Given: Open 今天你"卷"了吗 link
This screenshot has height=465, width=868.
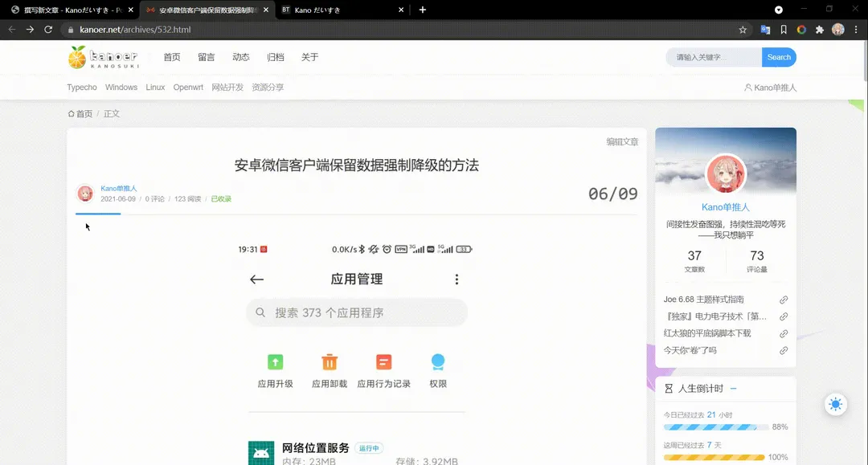Looking at the screenshot, I should (690, 350).
